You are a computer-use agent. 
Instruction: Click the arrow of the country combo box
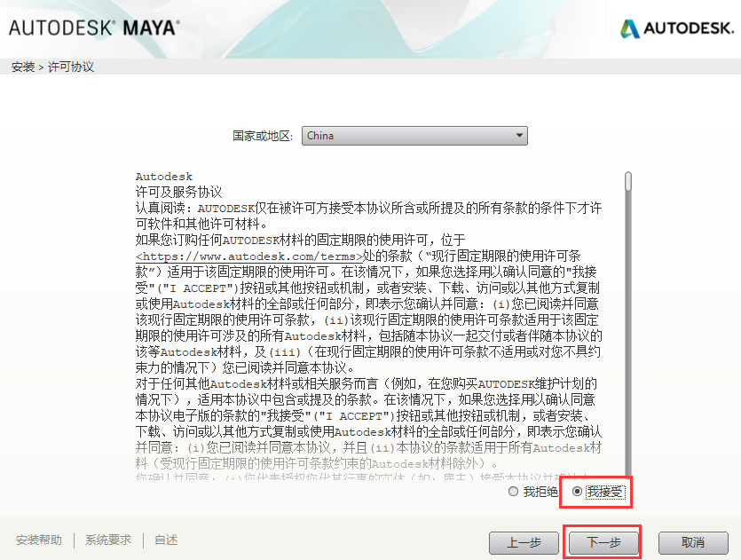coord(519,136)
